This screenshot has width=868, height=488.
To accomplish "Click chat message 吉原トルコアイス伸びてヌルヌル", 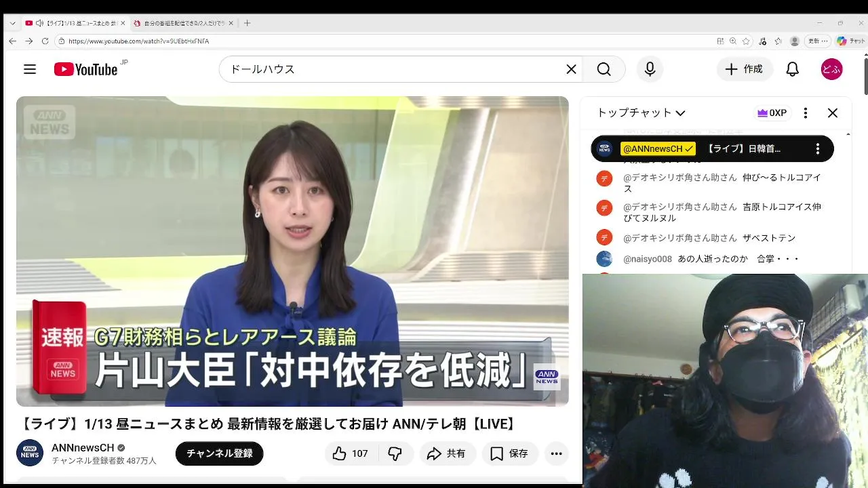I will coord(722,212).
